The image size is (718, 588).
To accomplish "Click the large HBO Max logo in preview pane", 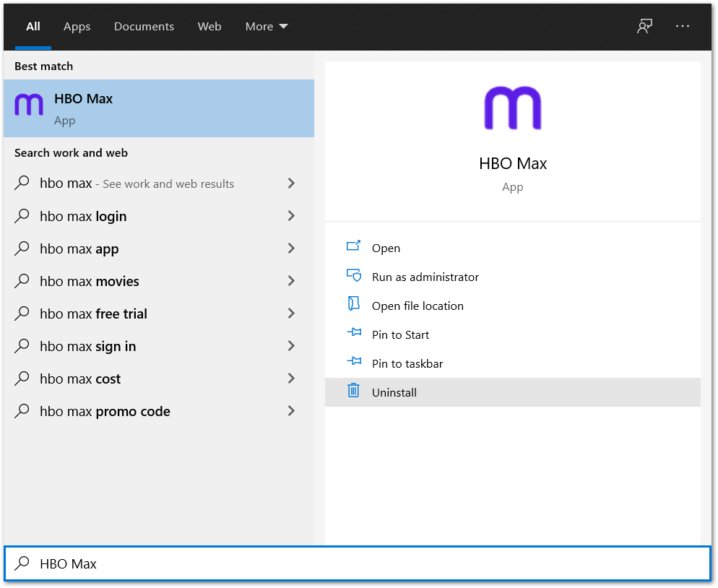I will point(513,108).
